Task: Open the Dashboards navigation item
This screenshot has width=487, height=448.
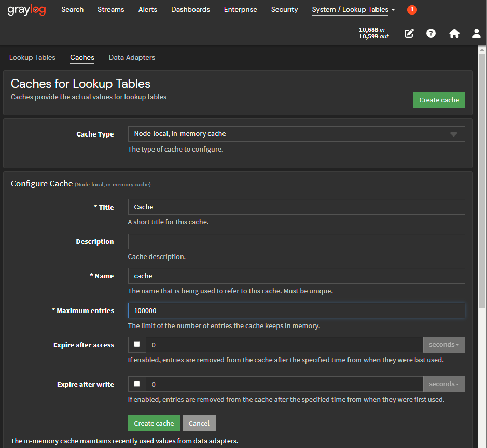Action: click(x=190, y=10)
